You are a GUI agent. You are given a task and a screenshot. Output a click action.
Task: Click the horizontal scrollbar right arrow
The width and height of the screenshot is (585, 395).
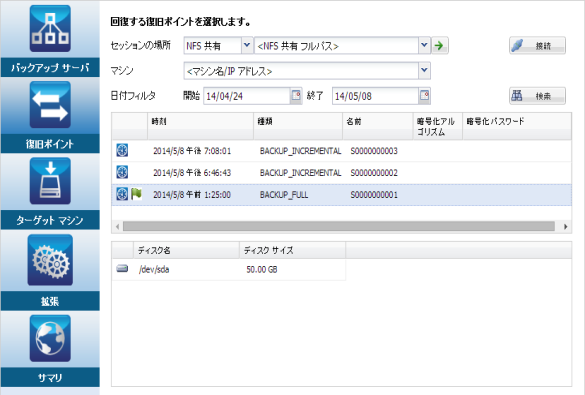click(x=566, y=226)
